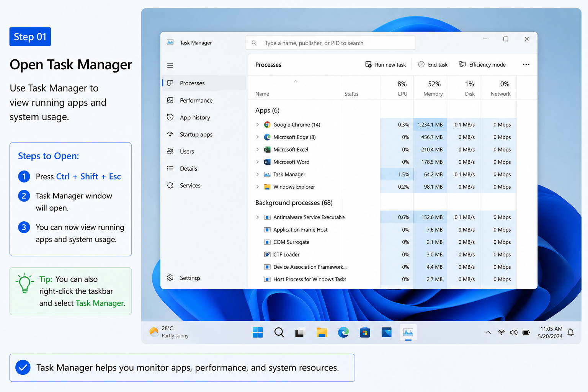Screen dimensions: 588x392
Task: Click the Settings gear icon
Action: [170, 278]
